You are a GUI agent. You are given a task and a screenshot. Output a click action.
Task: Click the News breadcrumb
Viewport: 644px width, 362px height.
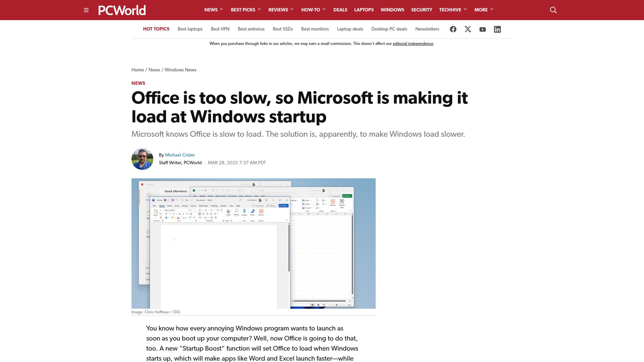[x=154, y=70]
